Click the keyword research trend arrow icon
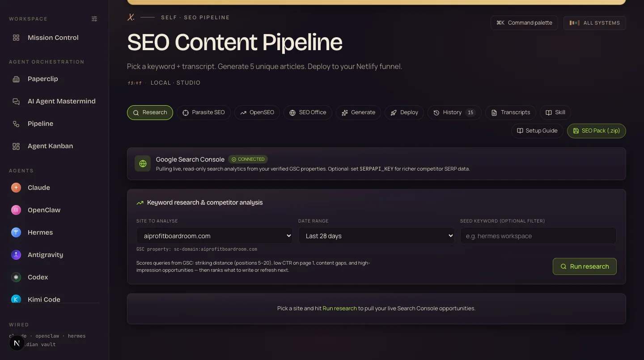This screenshot has width=644, height=360. [x=140, y=203]
